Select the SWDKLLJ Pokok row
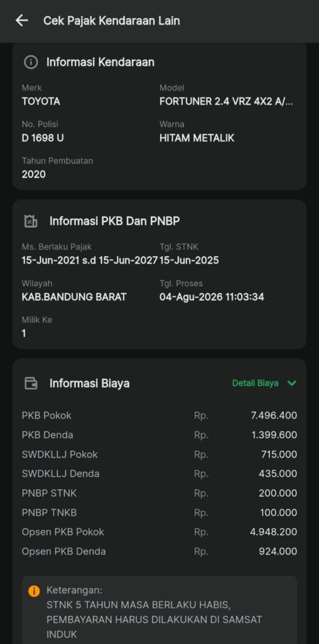 (x=159, y=454)
